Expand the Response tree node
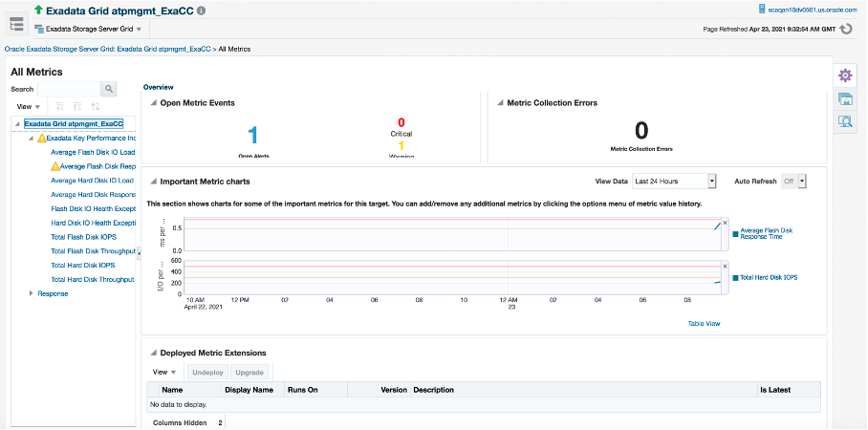The image size is (868, 430). [31, 293]
